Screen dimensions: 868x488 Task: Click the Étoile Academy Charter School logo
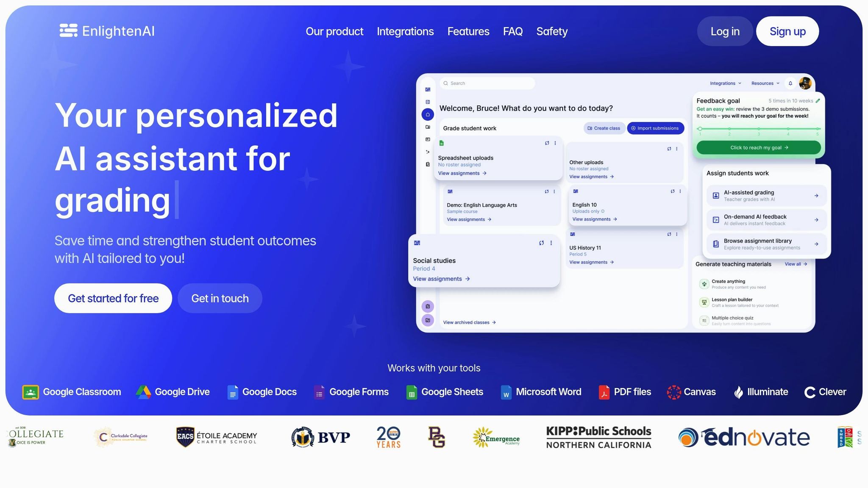(x=217, y=437)
